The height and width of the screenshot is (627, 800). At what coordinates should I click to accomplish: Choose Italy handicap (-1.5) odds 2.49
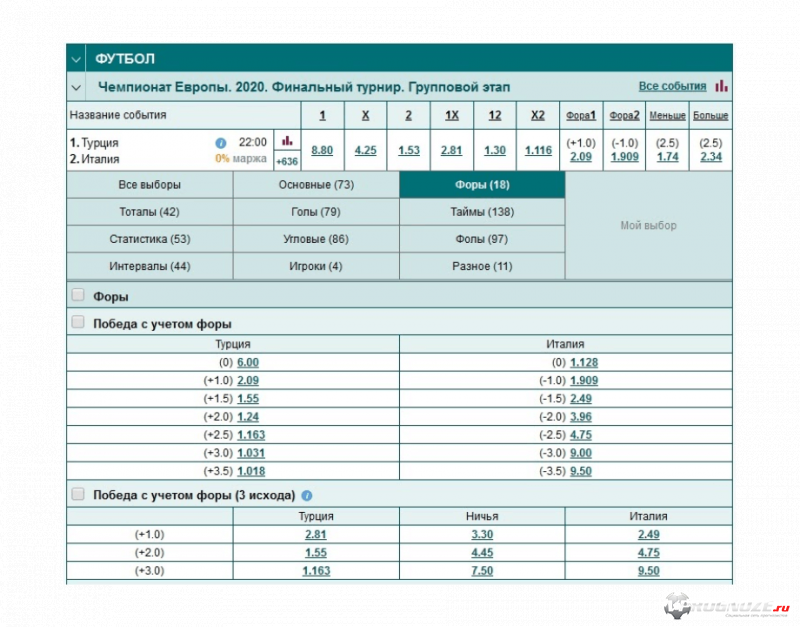[583, 398]
